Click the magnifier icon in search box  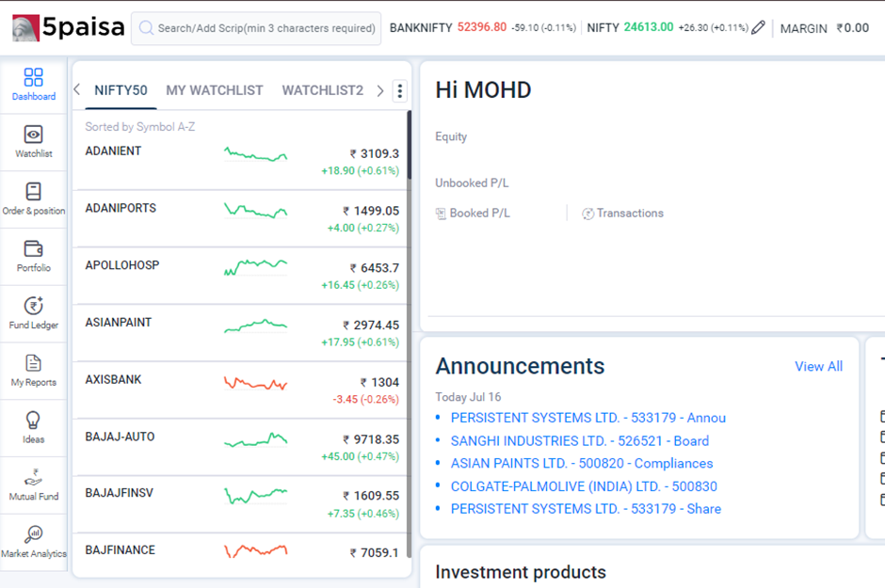tap(146, 27)
